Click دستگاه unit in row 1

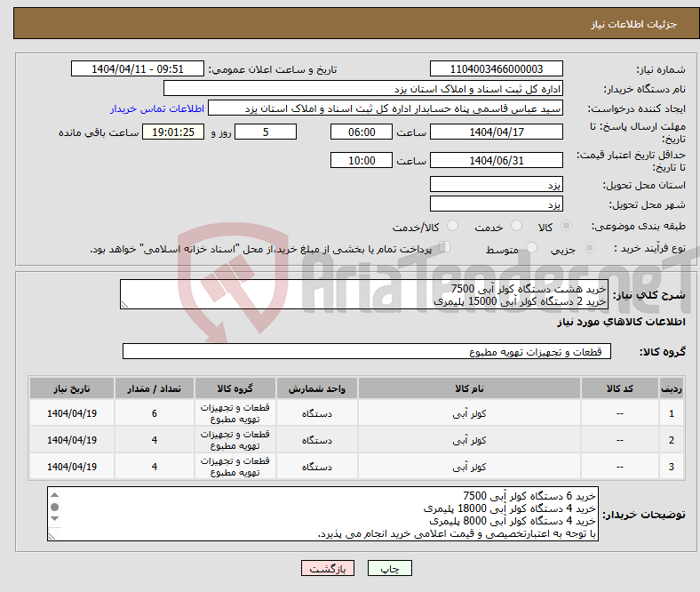317,413
